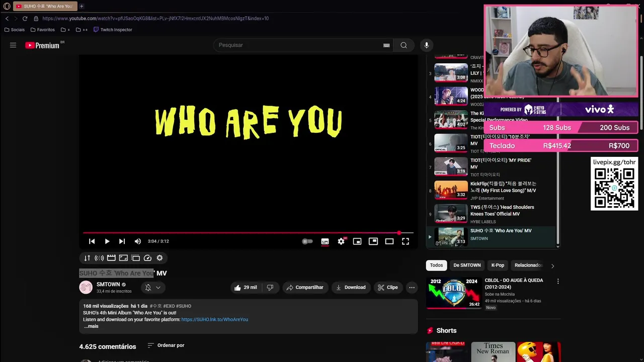Viewport: 644px width, 362px height.
Task: Toggle subtitles/closed captions
Action: tap(325, 241)
